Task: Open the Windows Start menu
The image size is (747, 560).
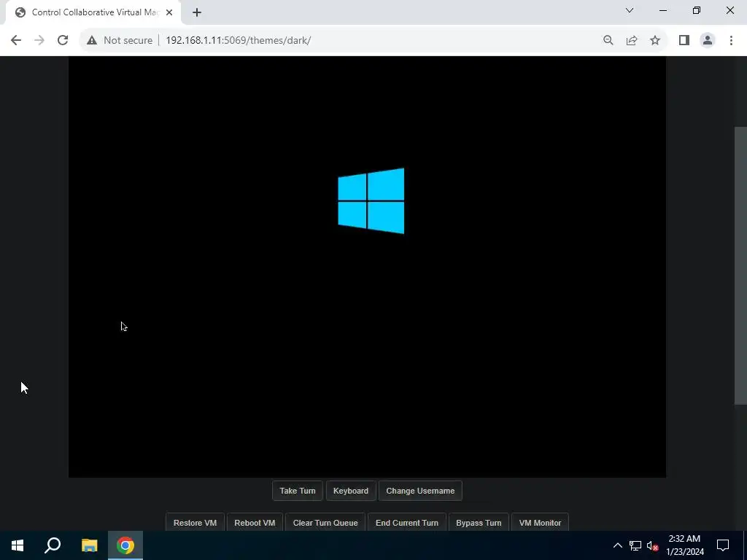Action: (18, 545)
